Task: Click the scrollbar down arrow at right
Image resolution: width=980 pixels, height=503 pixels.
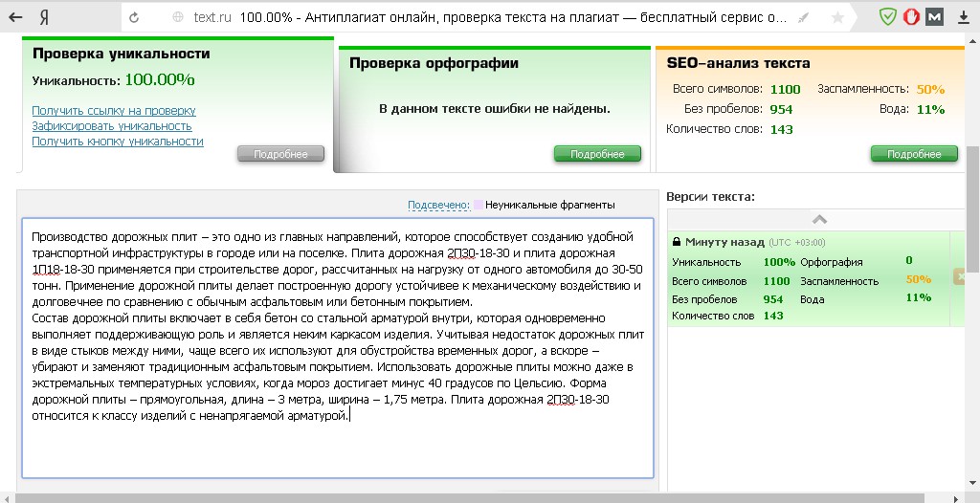Action: pyautogui.click(x=972, y=483)
